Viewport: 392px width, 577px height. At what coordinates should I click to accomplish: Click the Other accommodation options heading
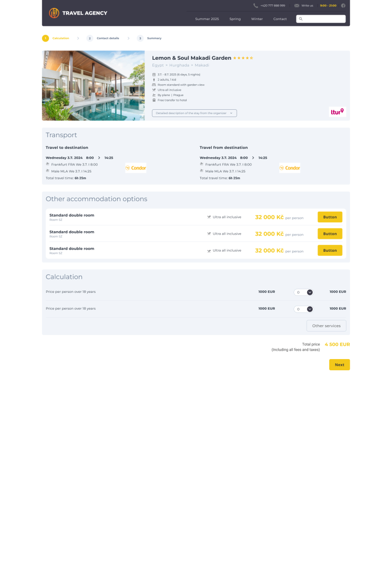pos(97,199)
